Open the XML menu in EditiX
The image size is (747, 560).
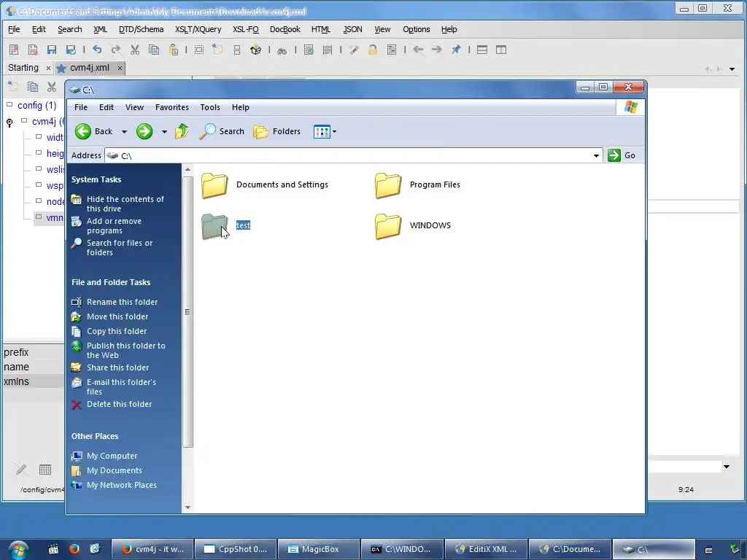coord(100,29)
